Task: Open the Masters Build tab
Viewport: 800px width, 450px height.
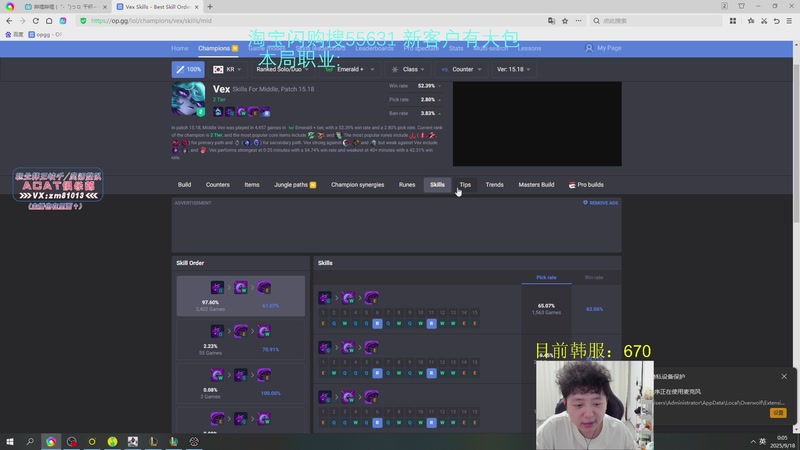Action: [536, 185]
